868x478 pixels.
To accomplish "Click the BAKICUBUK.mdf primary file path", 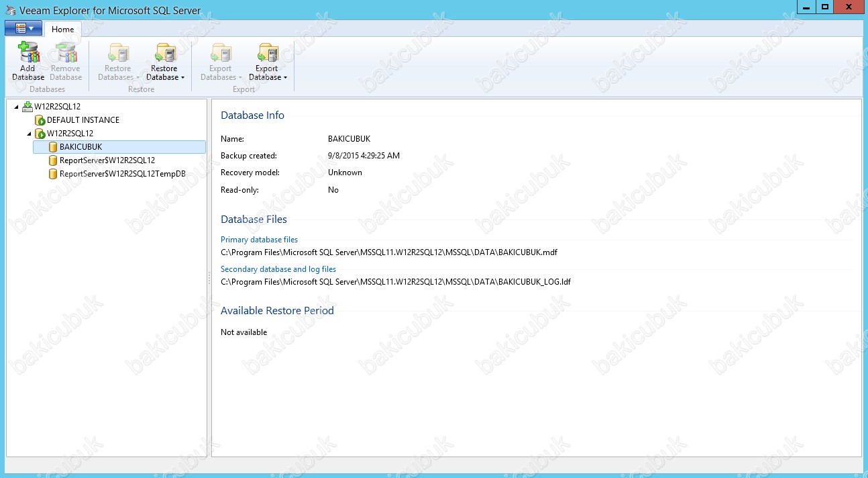I will [389, 252].
